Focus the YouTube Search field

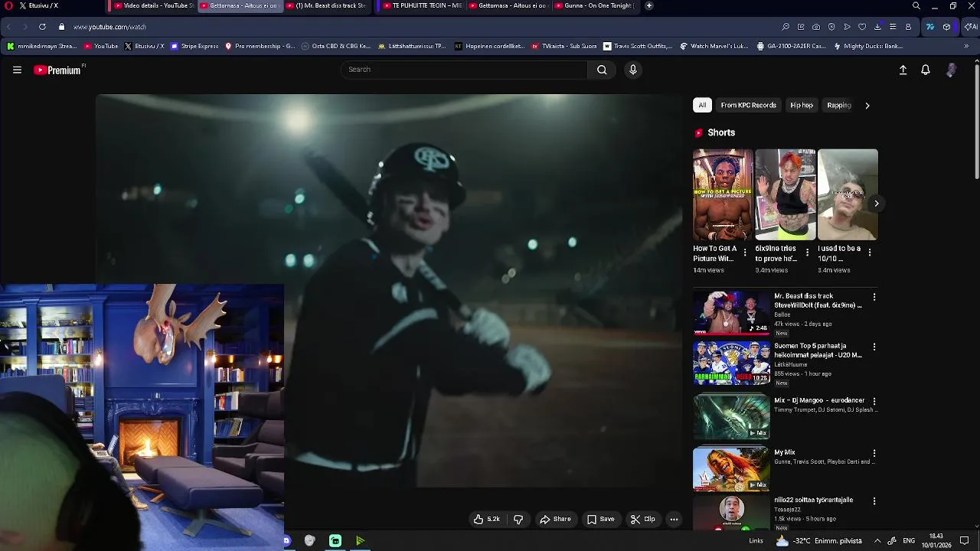pyautogui.click(x=464, y=70)
